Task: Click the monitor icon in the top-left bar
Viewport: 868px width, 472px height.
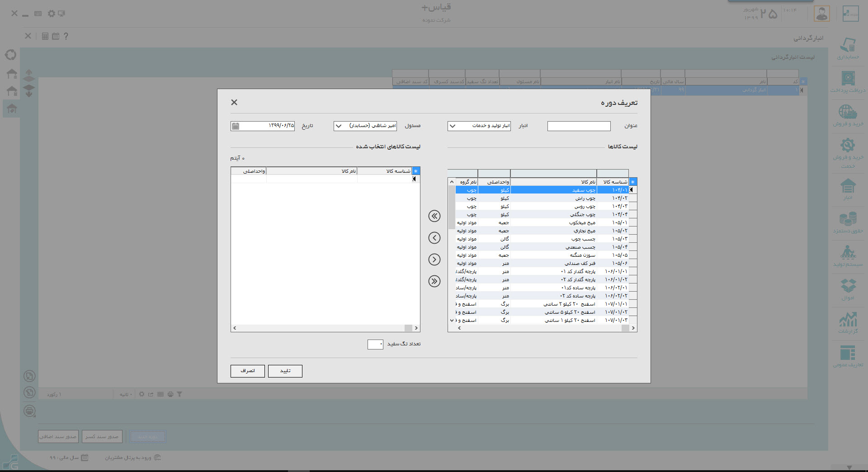Action: pos(61,14)
